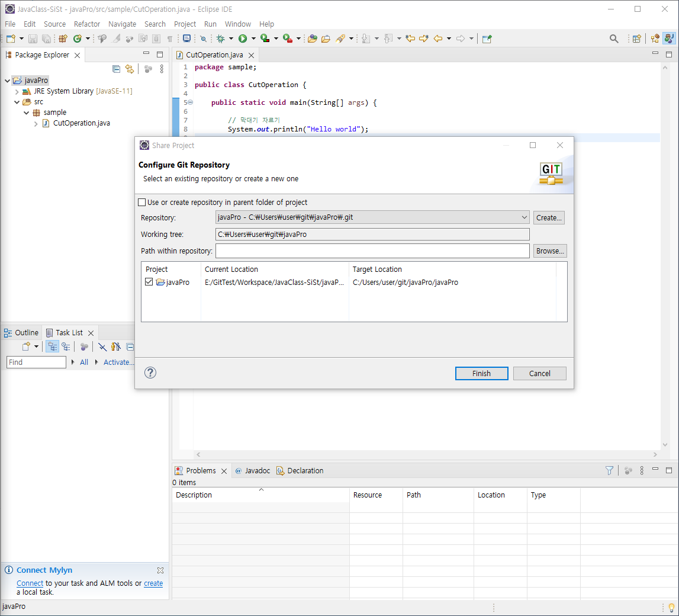Toggle Show Only My Tasks icon
The image size is (679, 616).
pos(115,346)
